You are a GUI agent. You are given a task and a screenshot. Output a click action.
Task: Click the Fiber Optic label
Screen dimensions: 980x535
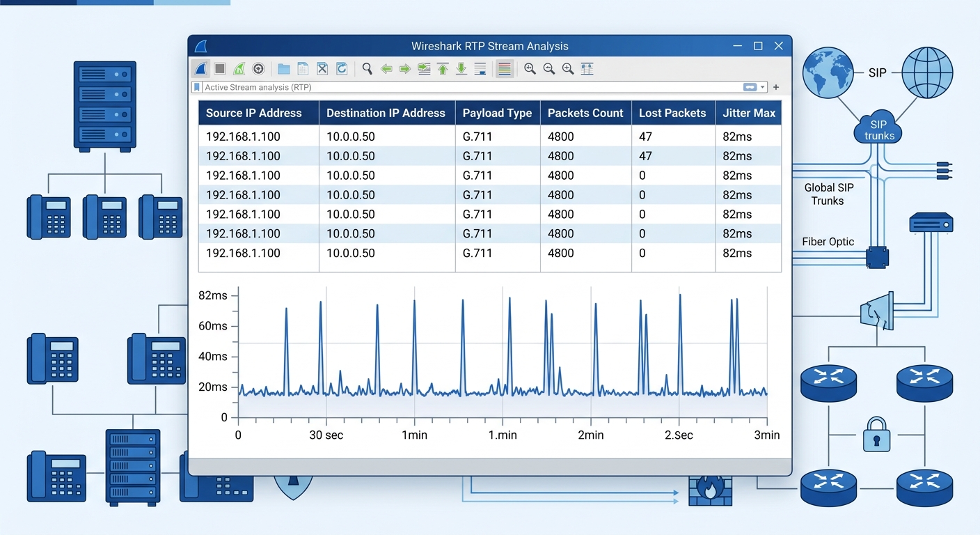coord(828,242)
